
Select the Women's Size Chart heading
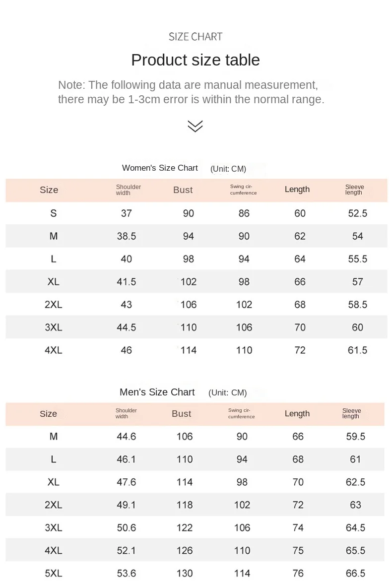click(160, 168)
